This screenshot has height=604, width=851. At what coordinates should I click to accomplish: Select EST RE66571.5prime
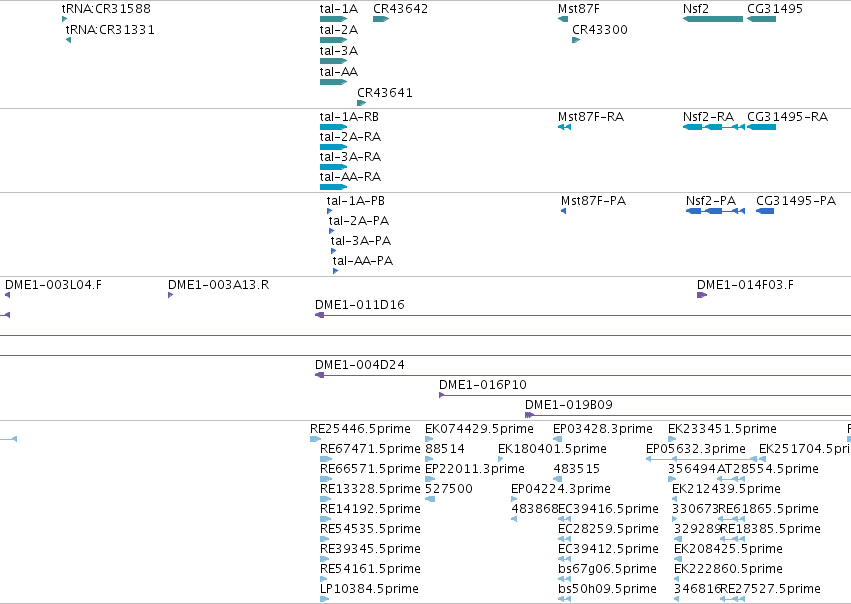[x=326, y=479]
